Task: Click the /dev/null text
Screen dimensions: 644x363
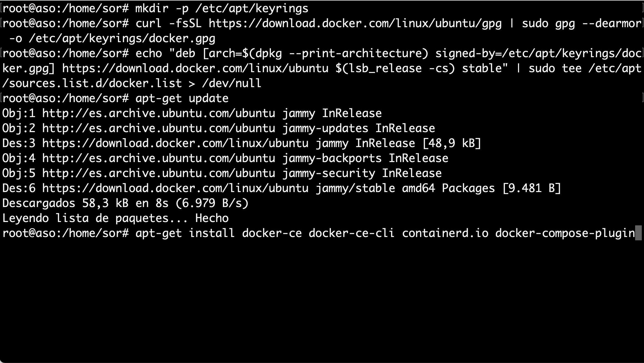Action: pyautogui.click(x=232, y=83)
